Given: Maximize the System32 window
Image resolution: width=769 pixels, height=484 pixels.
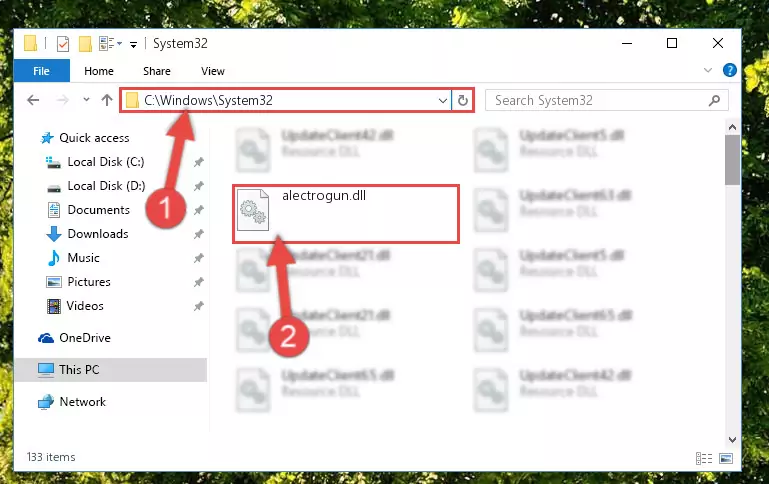Looking at the screenshot, I should coord(672,43).
